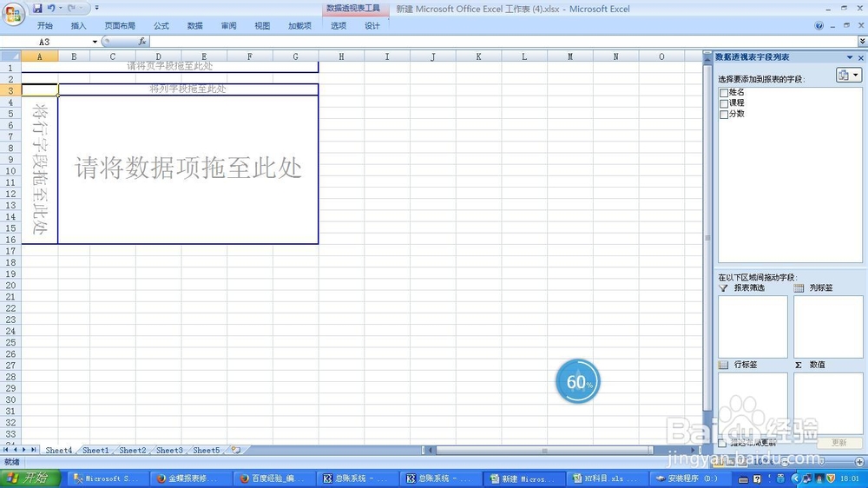868x488 pixels.
Task: Switch to the 公式 ribbon tab
Action: coord(161,26)
